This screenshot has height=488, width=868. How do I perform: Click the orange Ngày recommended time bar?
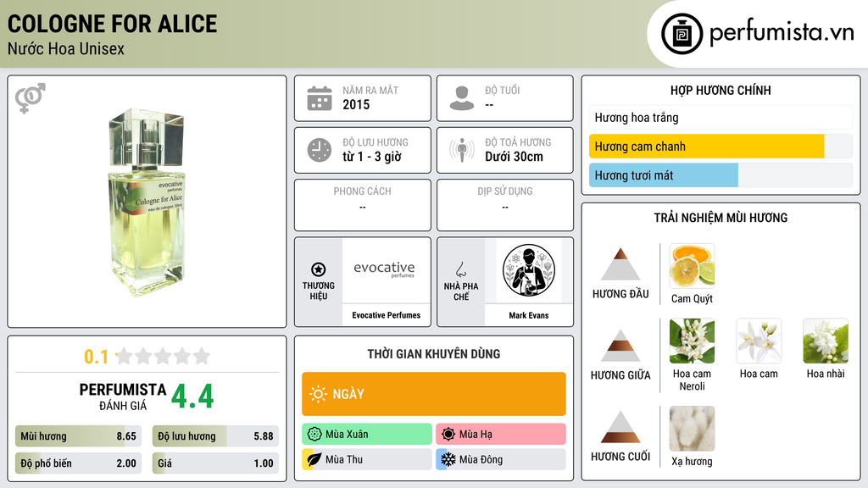433,394
